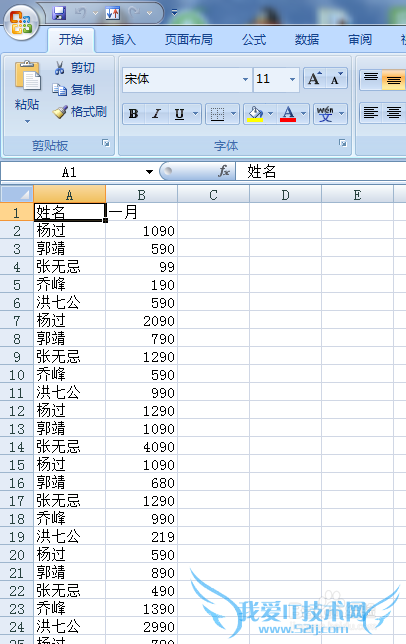Toggle middle vertical alignment
The height and width of the screenshot is (644, 406).
point(393,79)
